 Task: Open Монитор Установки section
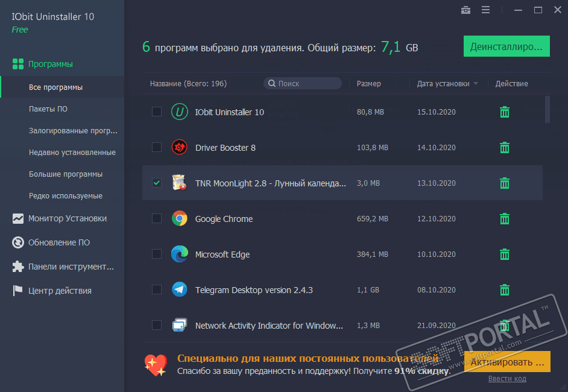[x=68, y=218]
